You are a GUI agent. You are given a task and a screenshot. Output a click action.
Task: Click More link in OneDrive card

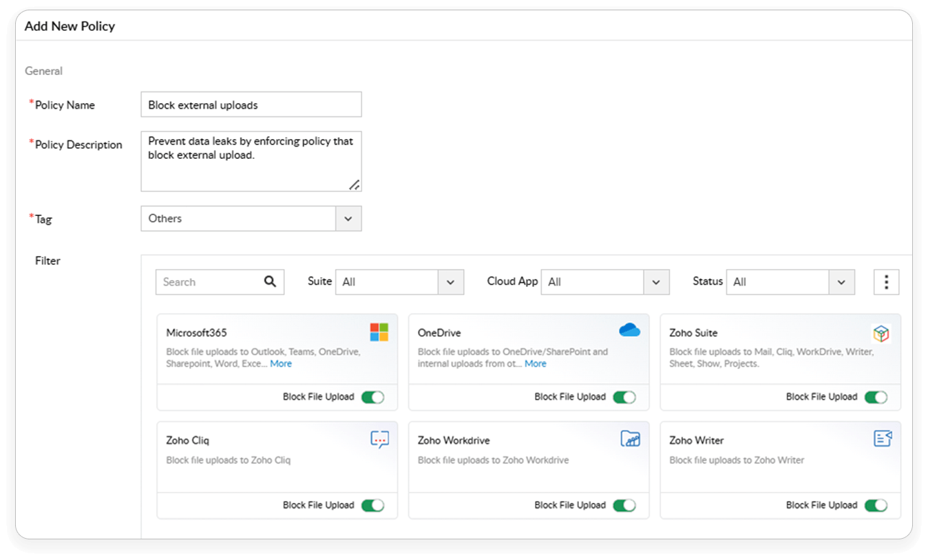pyautogui.click(x=536, y=364)
